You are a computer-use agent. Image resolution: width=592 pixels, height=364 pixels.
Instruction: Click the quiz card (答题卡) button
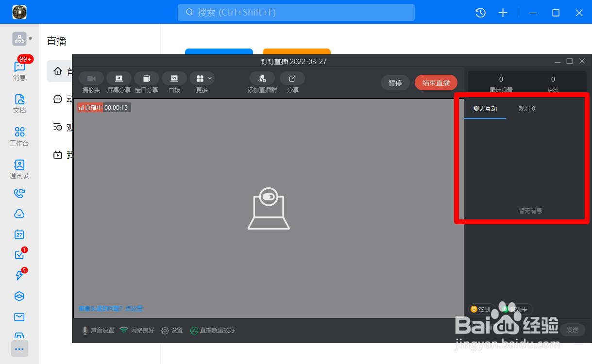point(515,309)
